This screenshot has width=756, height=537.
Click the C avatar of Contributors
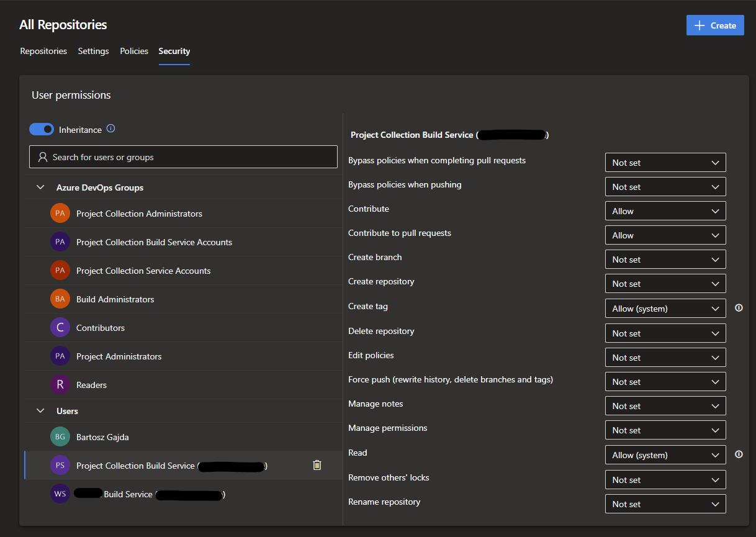[x=60, y=328]
